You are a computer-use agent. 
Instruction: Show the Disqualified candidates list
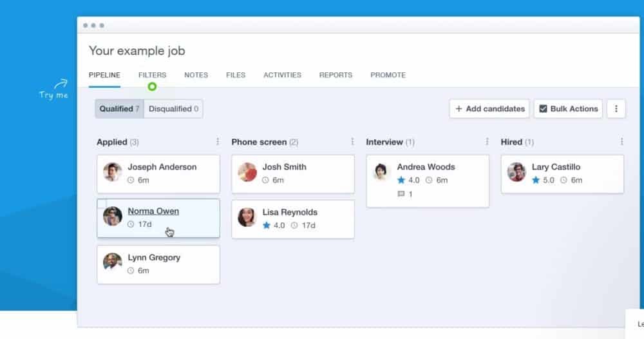click(x=173, y=109)
